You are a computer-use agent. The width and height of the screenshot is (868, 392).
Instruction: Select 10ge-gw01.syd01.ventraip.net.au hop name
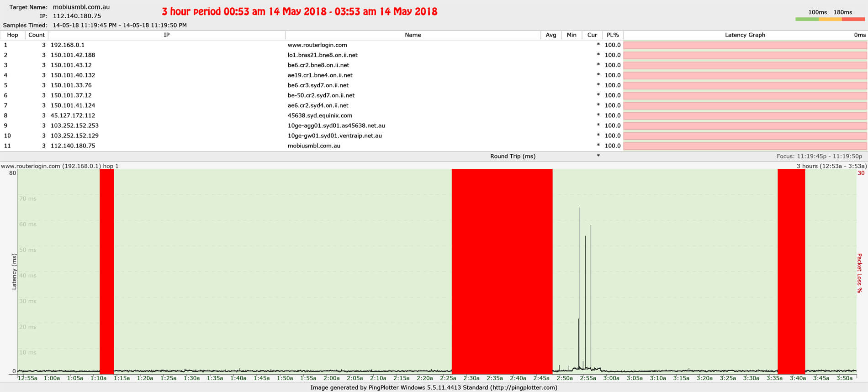[335, 136]
